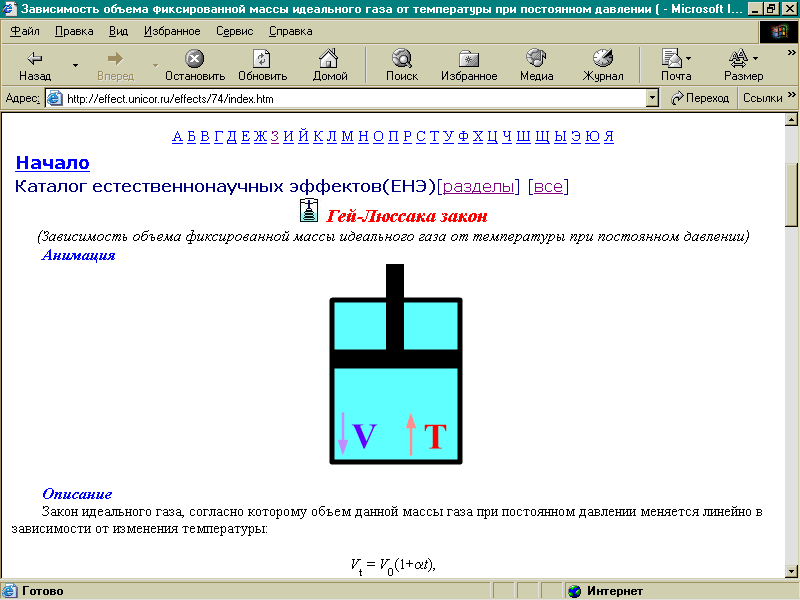
Task: Open the Избранное menu in menu bar
Action: [x=172, y=31]
